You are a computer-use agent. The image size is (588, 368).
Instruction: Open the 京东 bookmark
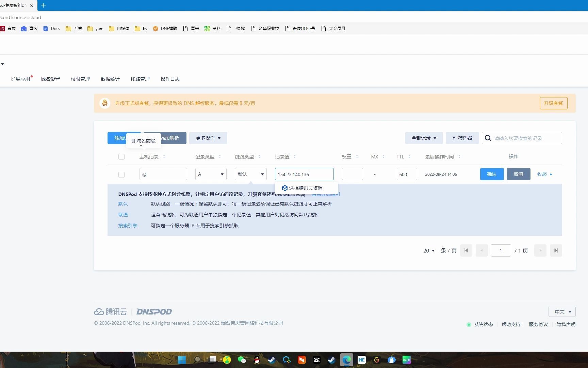point(8,29)
